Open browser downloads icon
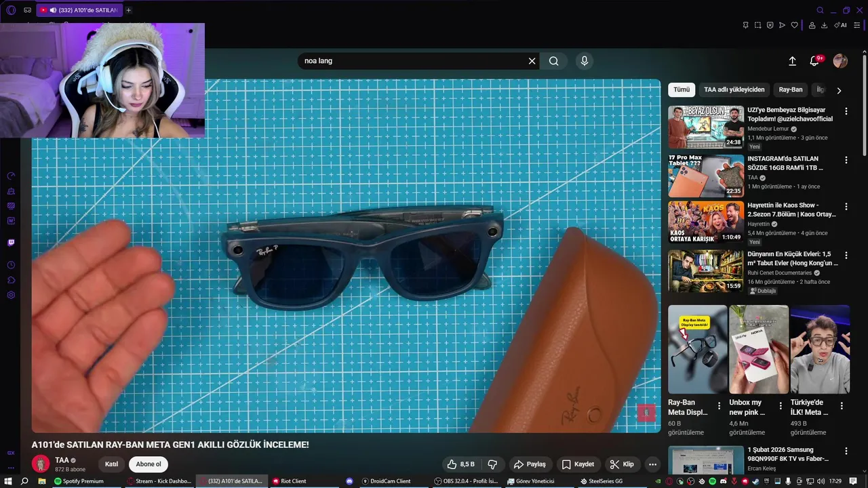This screenshot has width=868, height=488. pos(824,25)
